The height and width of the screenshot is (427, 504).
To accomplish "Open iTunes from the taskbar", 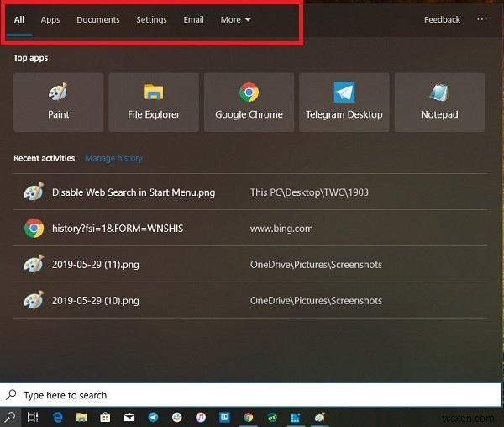I will pos(201,417).
